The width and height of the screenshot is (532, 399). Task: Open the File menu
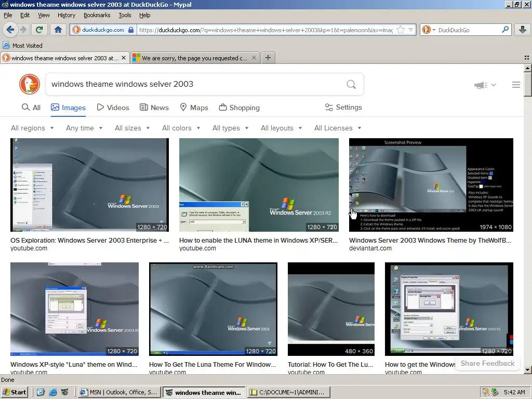[x=8, y=15]
